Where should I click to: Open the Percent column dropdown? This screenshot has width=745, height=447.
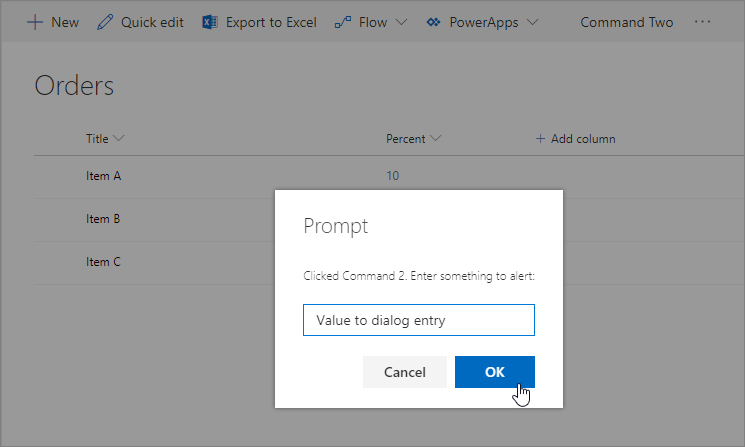435,139
